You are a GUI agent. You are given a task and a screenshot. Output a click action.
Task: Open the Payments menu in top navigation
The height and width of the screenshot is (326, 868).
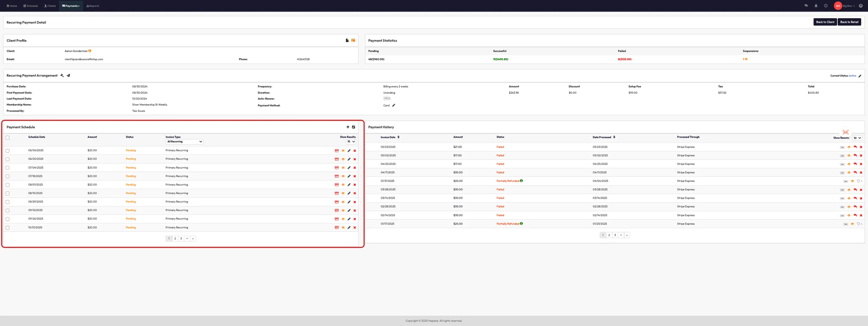coord(71,6)
